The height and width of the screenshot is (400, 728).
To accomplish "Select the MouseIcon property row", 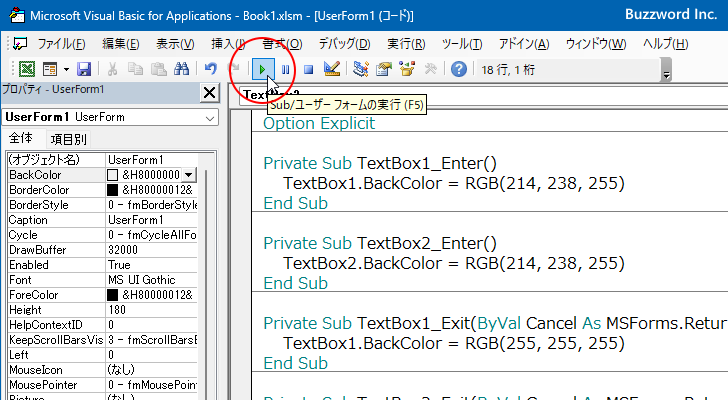I will click(x=102, y=370).
